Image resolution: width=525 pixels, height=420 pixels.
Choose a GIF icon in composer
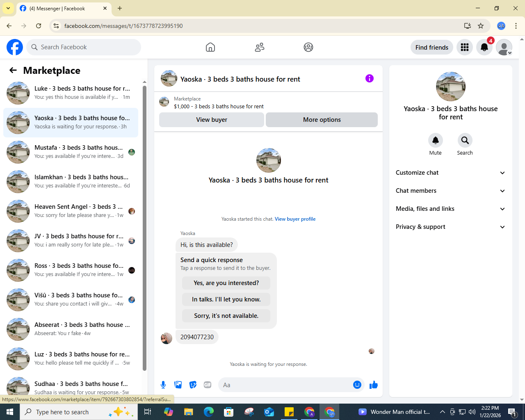pyautogui.click(x=208, y=385)
